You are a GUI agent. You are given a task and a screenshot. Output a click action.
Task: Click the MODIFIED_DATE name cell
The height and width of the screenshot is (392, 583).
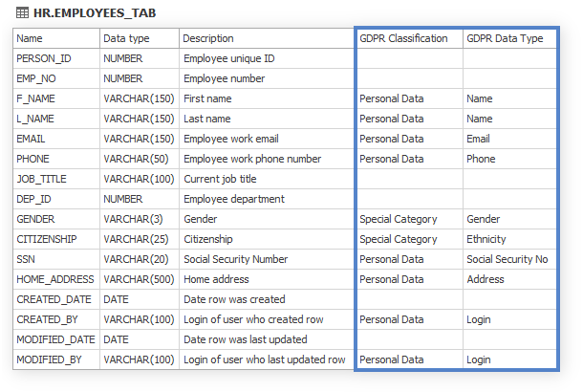pyautogui.click(x=56, y=339)
